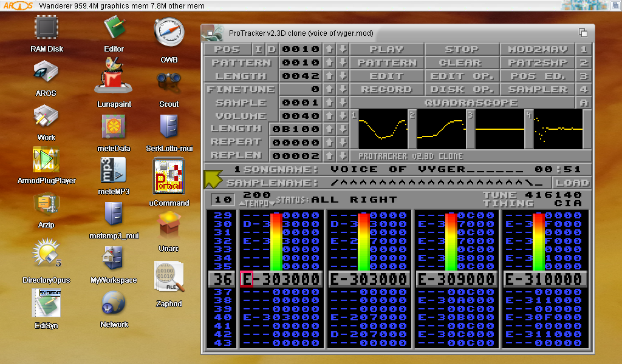The width and height of the screenshot is (622, 364).
Task: Click the A button beside QUADRASCOPE
Action: (584, 103)
